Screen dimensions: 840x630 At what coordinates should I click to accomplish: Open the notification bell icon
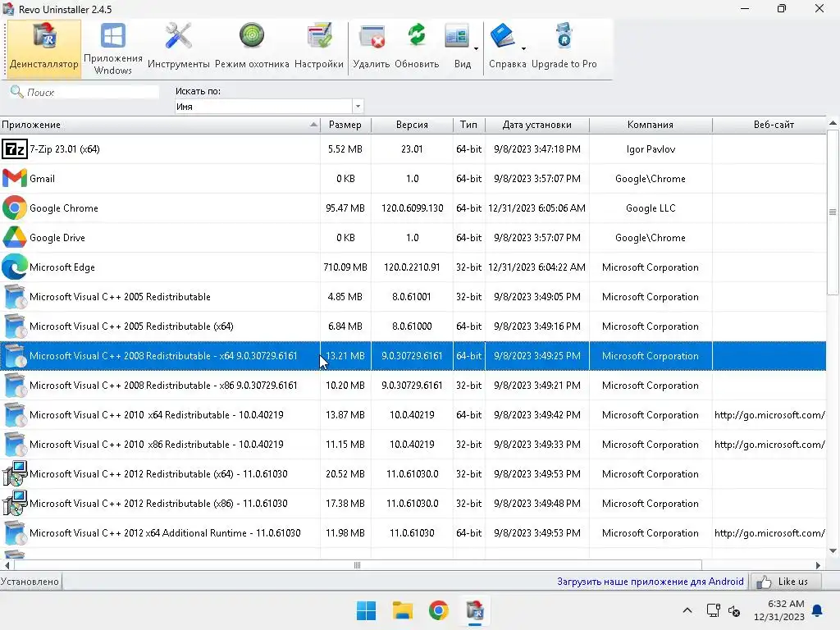point(818,610)
